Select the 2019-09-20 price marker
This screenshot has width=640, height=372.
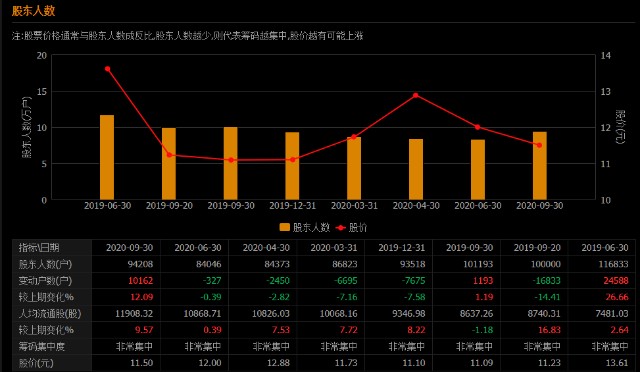[169, 155]
